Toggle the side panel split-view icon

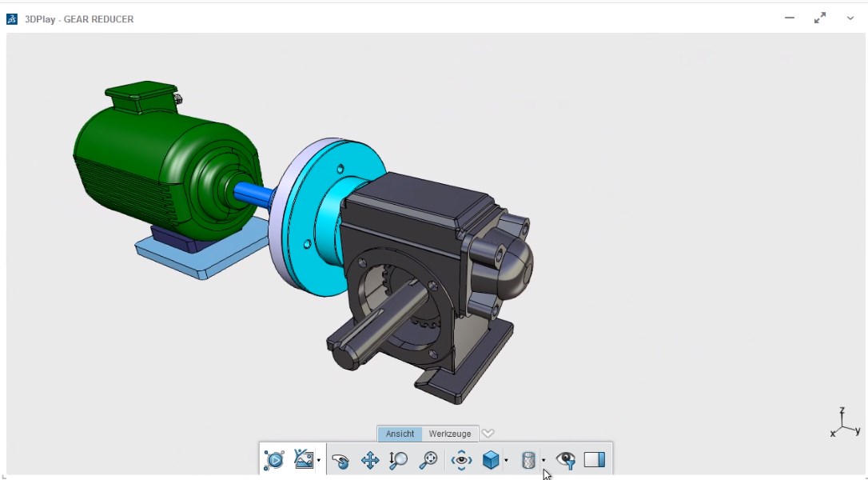coord(595,459)
